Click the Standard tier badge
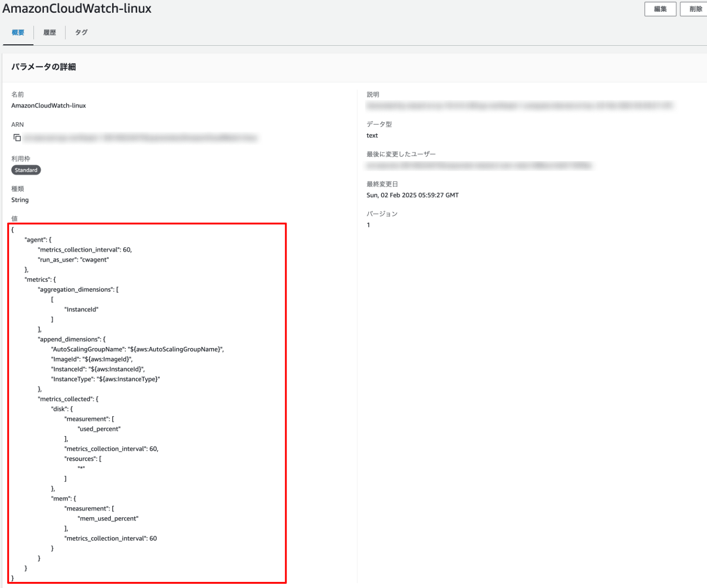The width and height of the screenshot is (707, 588). (26, 170)
